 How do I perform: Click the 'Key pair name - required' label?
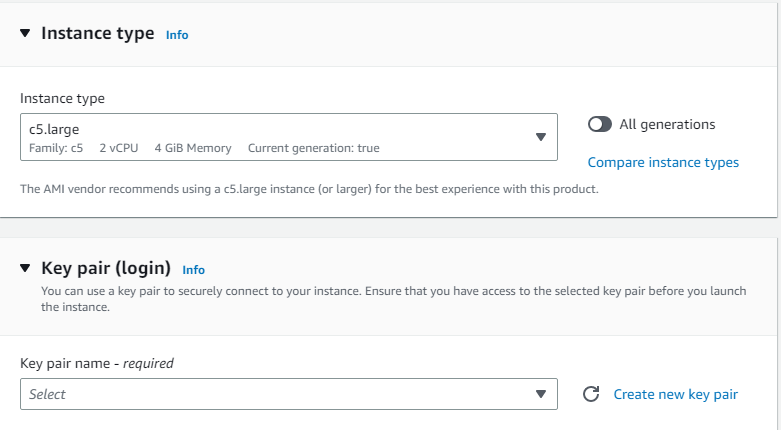coord(97,363)
